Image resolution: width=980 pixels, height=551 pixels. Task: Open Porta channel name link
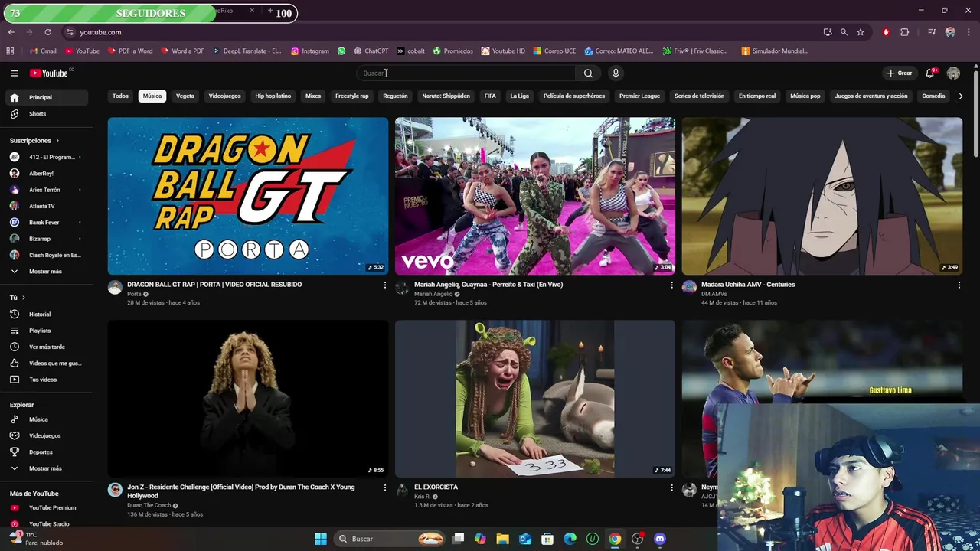click(x=134, y=294)
